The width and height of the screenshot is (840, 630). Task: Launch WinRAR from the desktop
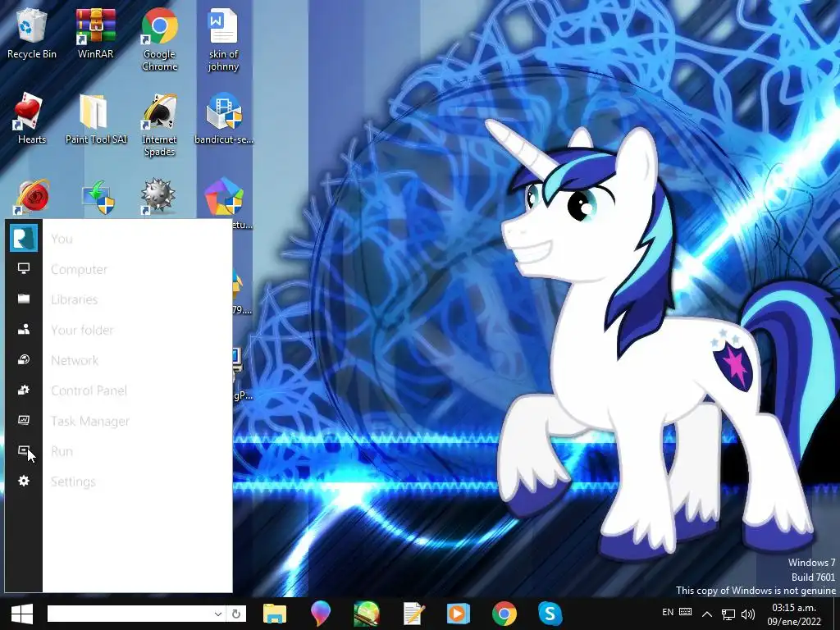click(x=95, y=33)
